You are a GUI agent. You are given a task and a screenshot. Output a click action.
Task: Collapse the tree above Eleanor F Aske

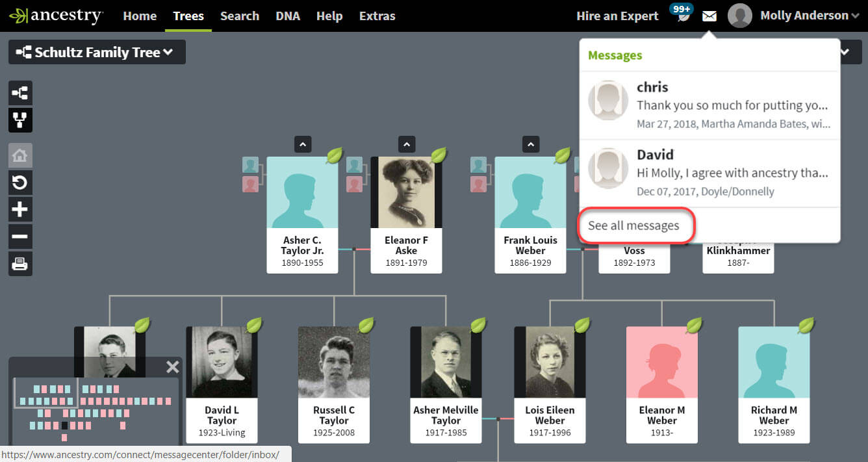tap(407, 144)
